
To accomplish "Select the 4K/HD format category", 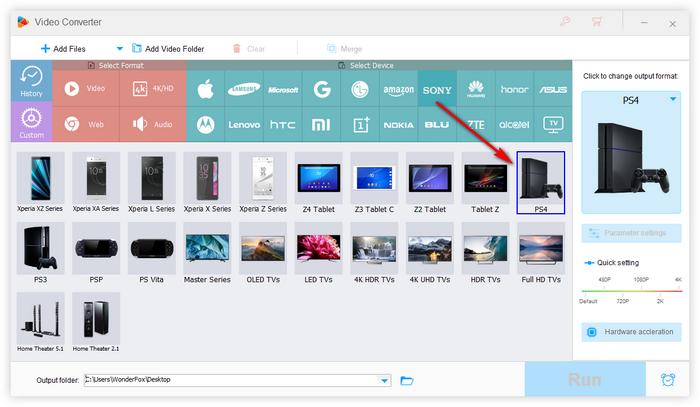I will point(153,88).
